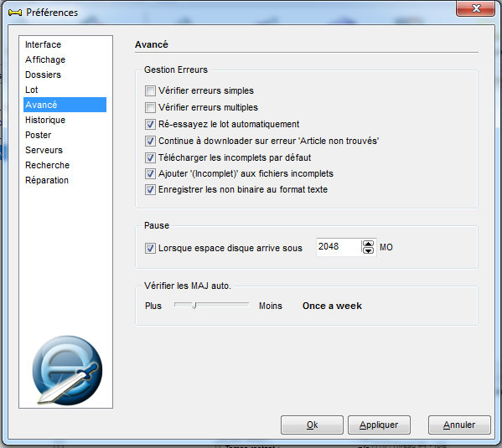Decrease disk space value with down arrow

368,250
